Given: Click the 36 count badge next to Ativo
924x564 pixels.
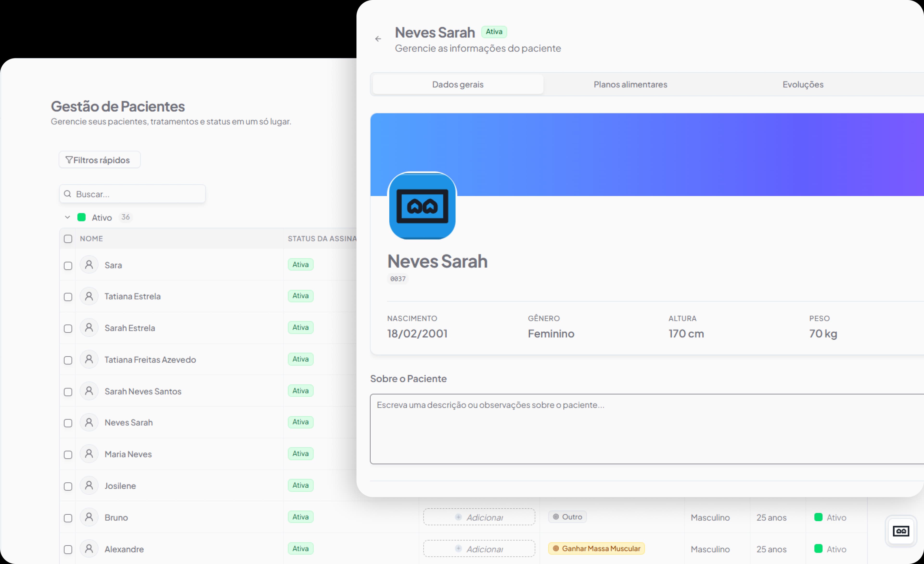Looking at the screenshot, I should click(126, 217).
